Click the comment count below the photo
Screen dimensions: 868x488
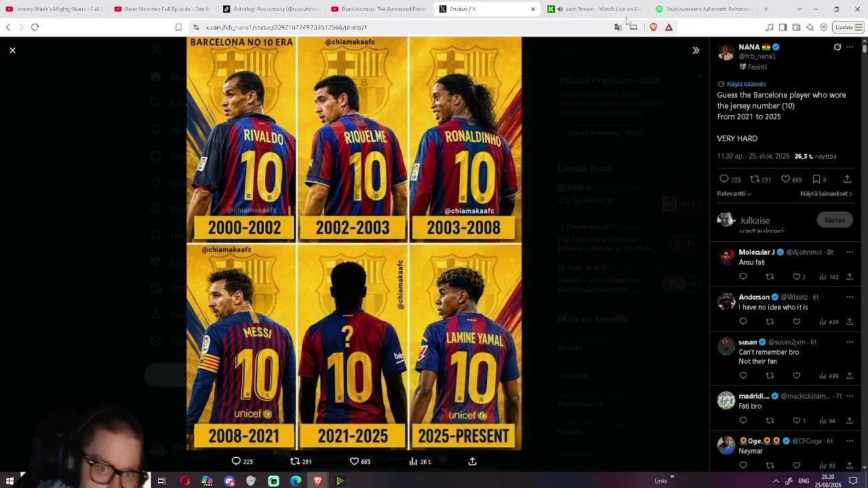coord(242,462)
